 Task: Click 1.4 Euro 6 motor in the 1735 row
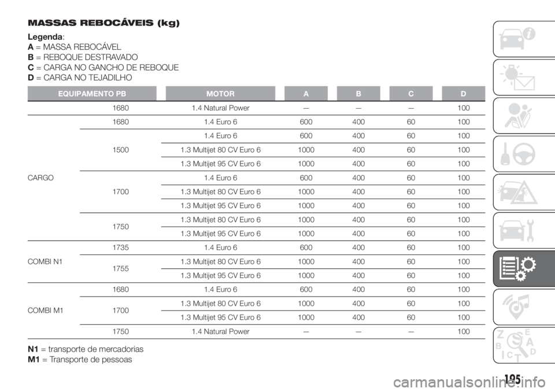(220, 247)
